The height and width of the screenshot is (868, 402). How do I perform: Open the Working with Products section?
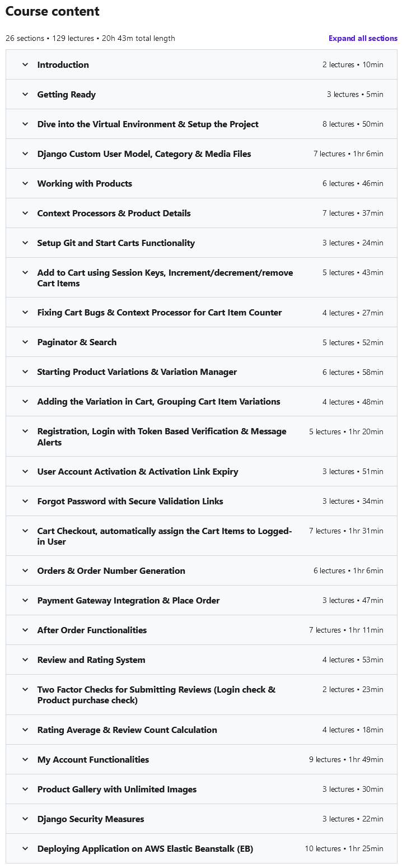(85, 184)
